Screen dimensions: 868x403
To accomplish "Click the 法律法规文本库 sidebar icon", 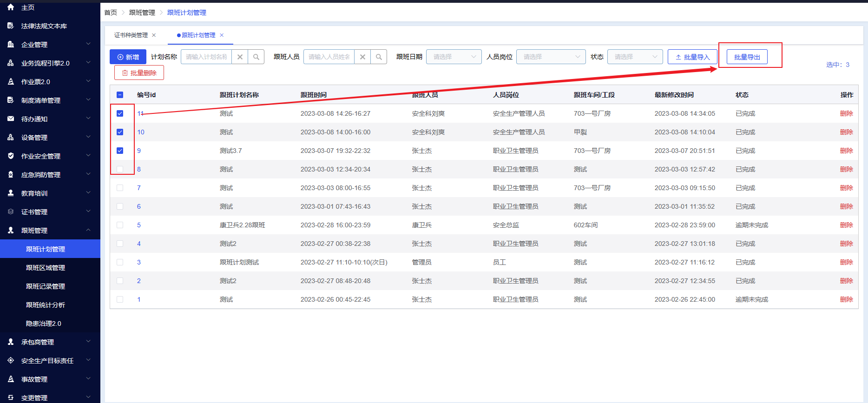I will (11, 26).
